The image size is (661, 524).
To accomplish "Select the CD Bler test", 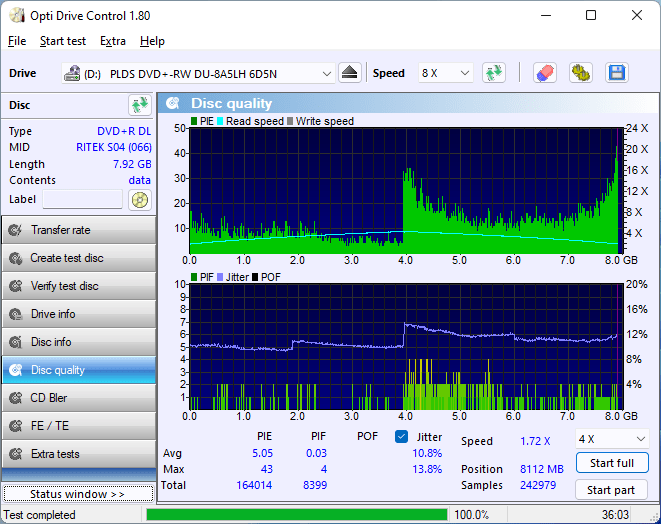I will pos(78,398).
